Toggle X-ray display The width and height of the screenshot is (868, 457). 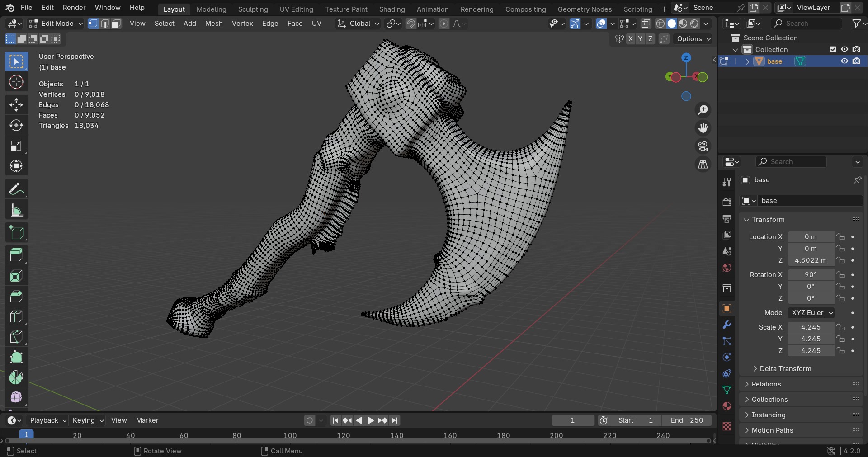click(x=646, y=24)
